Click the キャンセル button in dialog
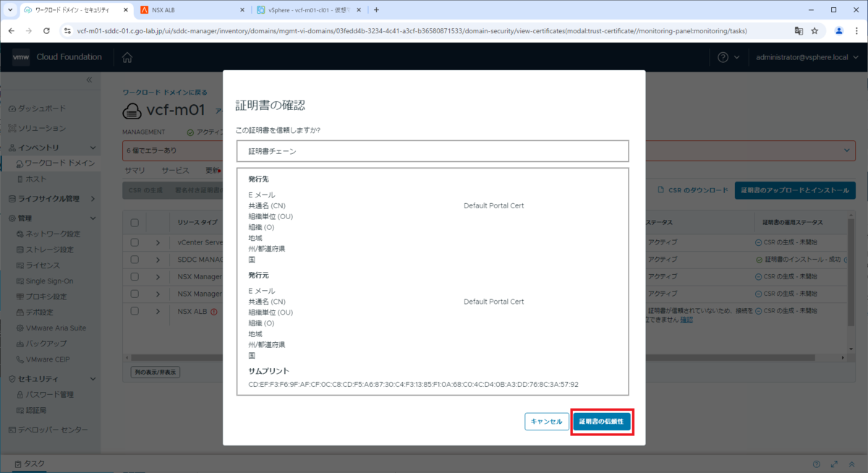This screenshot has height=473, width=868. tap(546, 421)
